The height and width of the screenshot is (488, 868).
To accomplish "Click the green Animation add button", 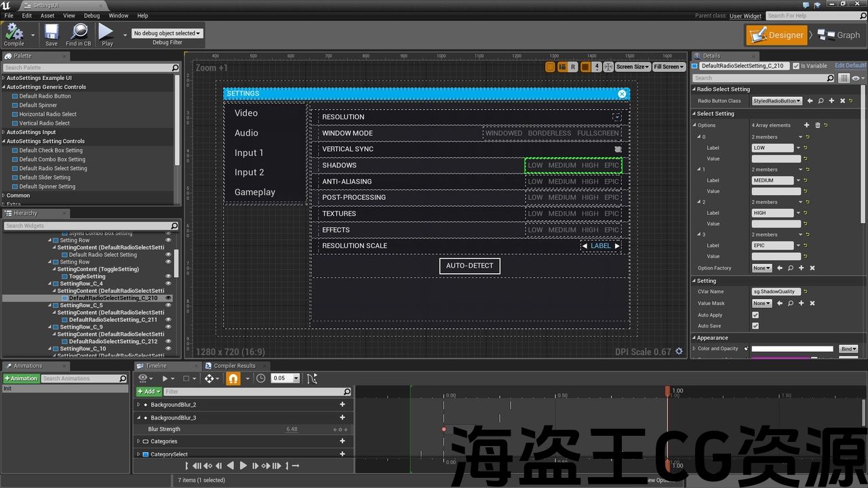I will tap(20, 378).
